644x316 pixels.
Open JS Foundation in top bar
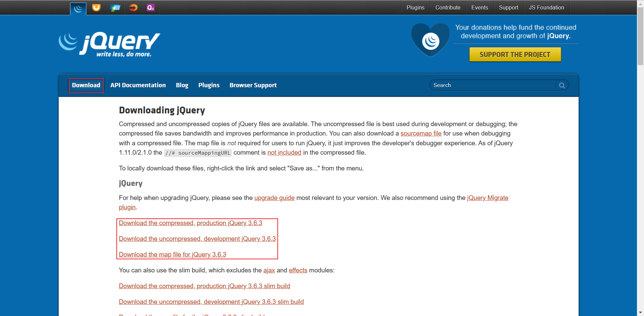click(x=546, y=7)
